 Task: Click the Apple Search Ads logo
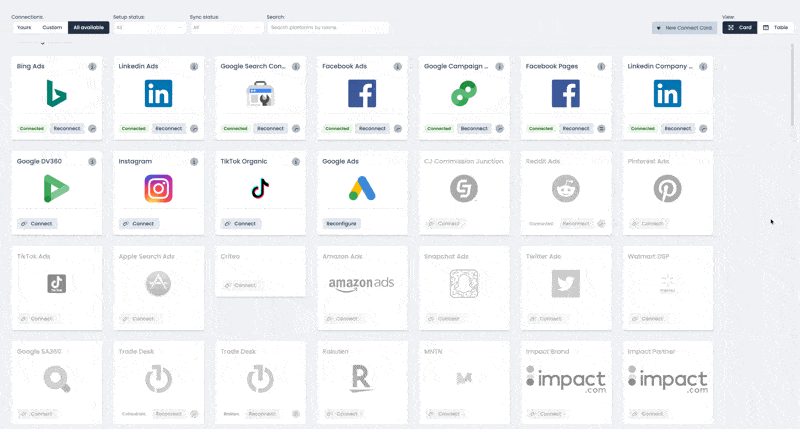click(x=158, y=284)
